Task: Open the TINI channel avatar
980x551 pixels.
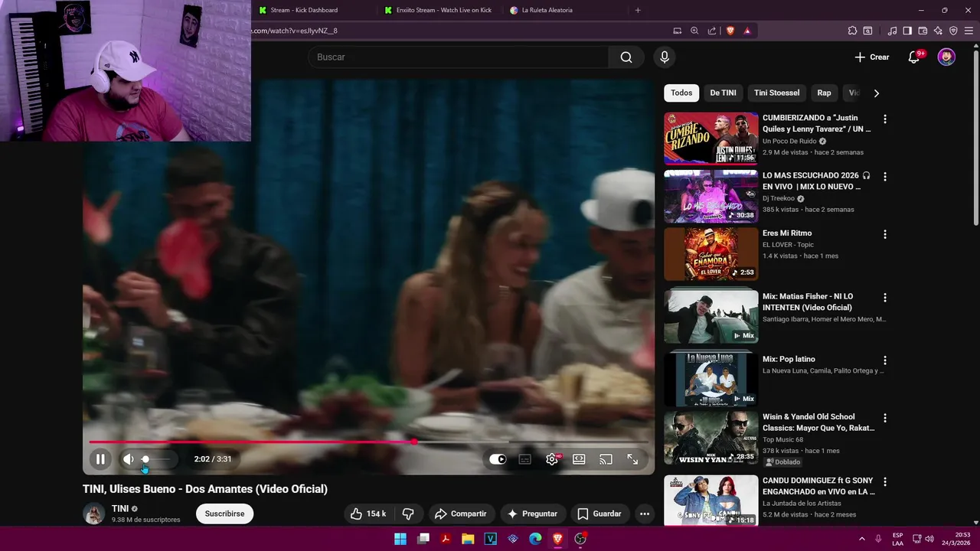Action: pos(93,514)
